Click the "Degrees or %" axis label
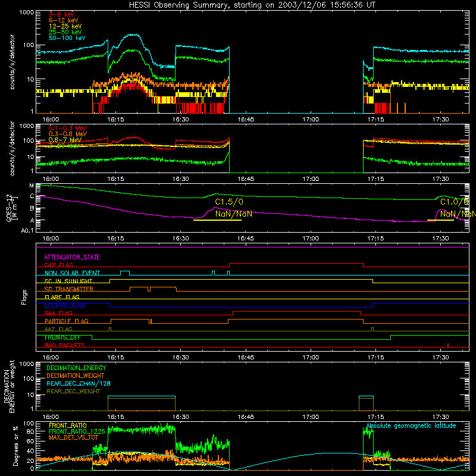 [x=15, y=446]
